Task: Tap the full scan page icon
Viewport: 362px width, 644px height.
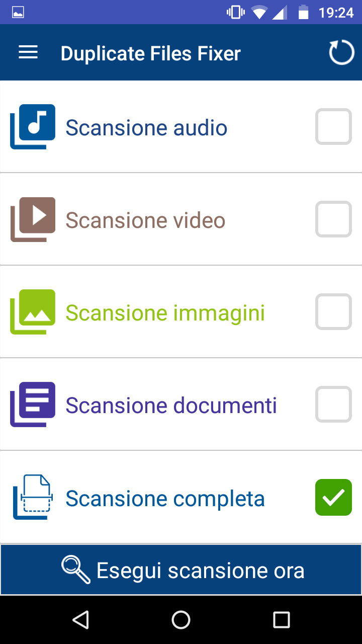Action: tap(33, 497)
